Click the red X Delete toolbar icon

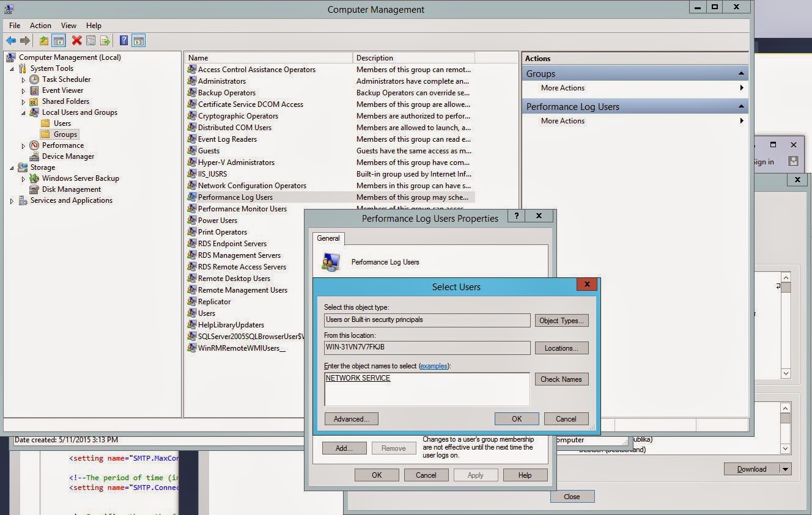[76, 41]
